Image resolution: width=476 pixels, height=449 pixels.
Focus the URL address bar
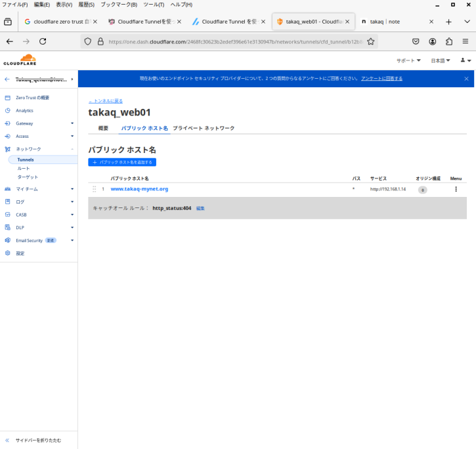(x=235, y=41)
